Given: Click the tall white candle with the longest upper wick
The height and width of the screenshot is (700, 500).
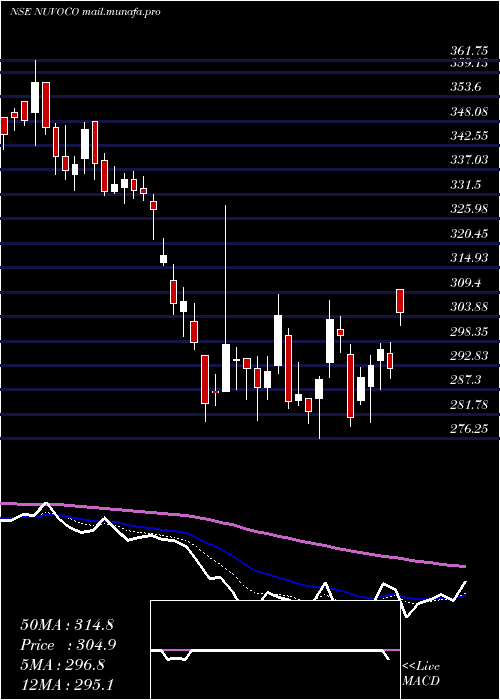Looking at the screenshot, I should point(226,368).
